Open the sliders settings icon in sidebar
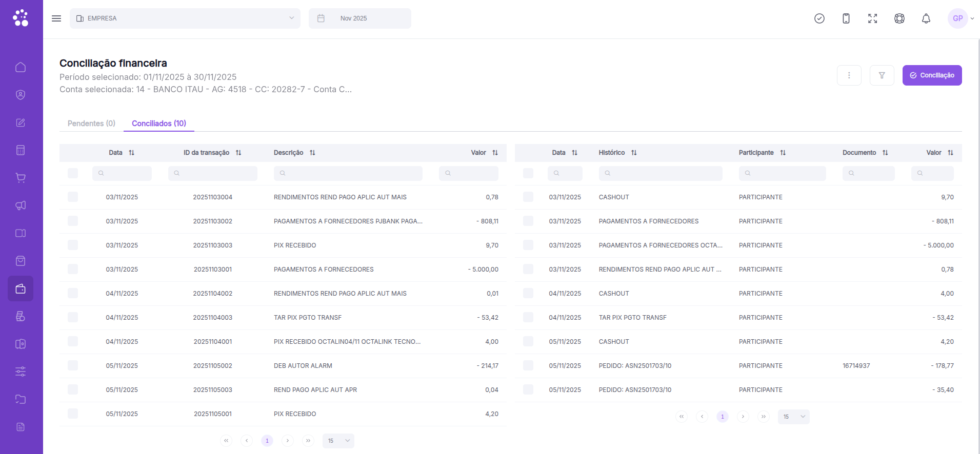The image size is (980, 454). pos(21,372)
